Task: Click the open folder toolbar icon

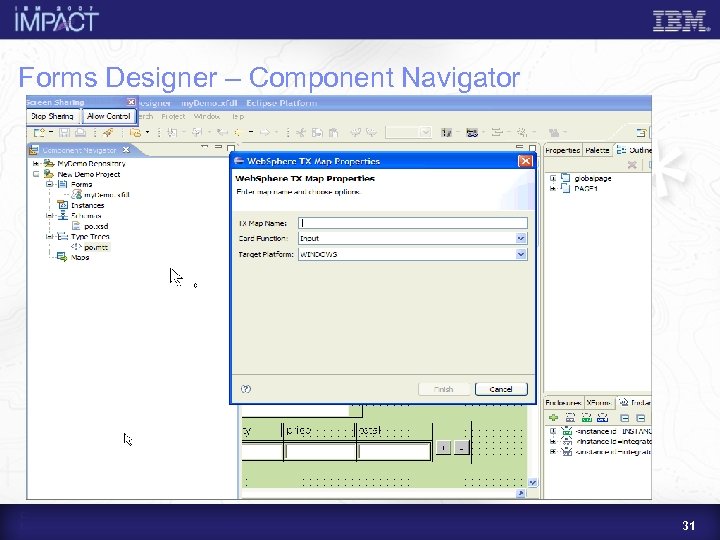Action: 135,133
